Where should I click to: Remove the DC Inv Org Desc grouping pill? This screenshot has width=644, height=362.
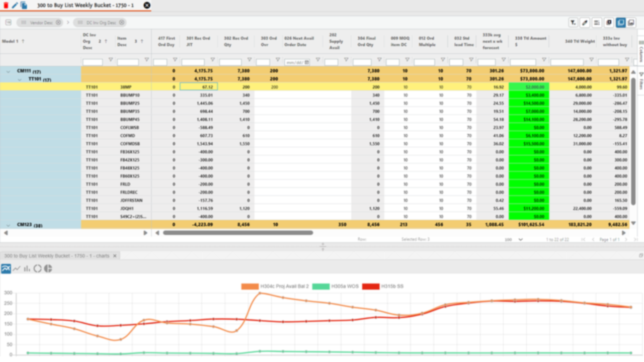(x=121, y=22)
